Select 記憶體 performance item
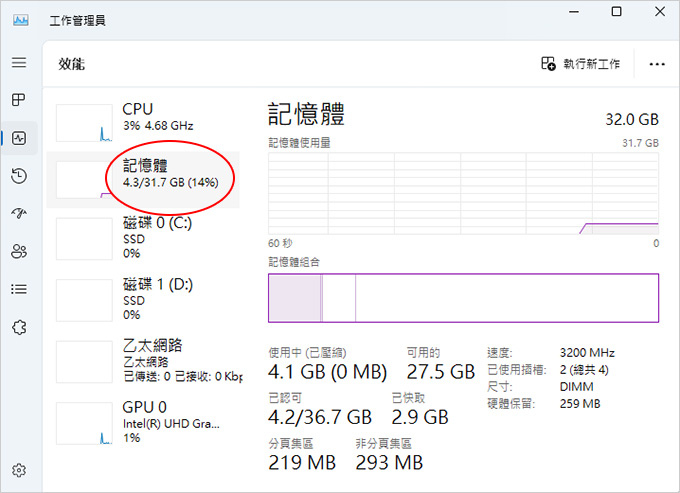The height and width of the screenshot is (493, 680). coord(143,180)
